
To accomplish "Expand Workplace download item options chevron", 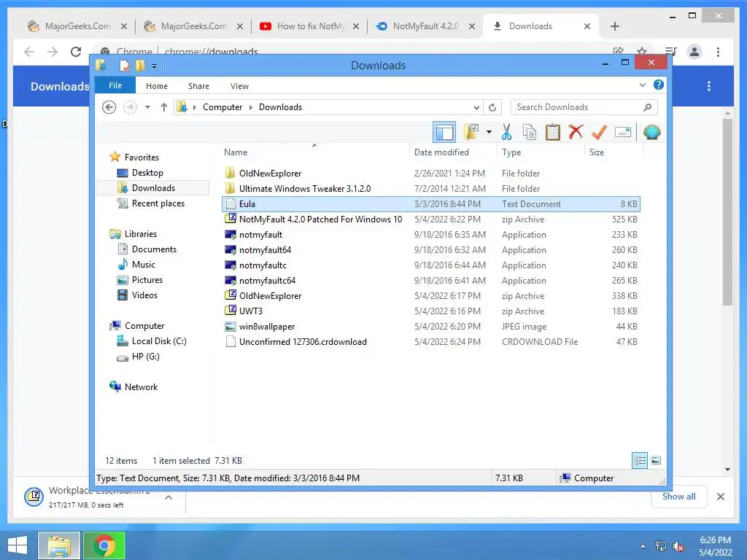I will (169, 497).
